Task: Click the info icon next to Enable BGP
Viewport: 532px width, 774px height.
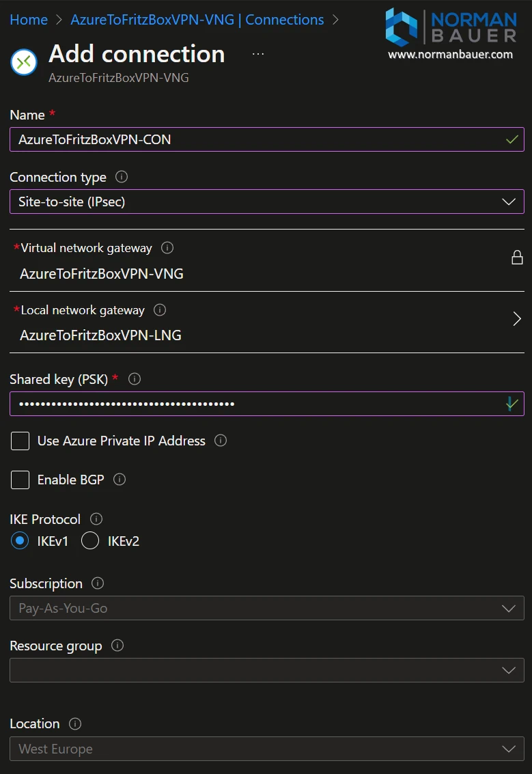Action: click(x=120, y=480)
